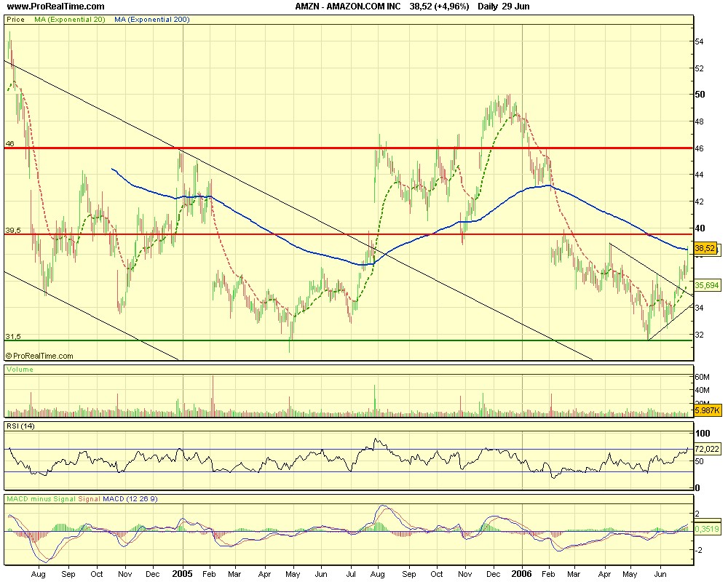The width and height of the screenshot is (728, 582).
Task: Click the 38,52 current price tag
Action: (x=705, y=249)
